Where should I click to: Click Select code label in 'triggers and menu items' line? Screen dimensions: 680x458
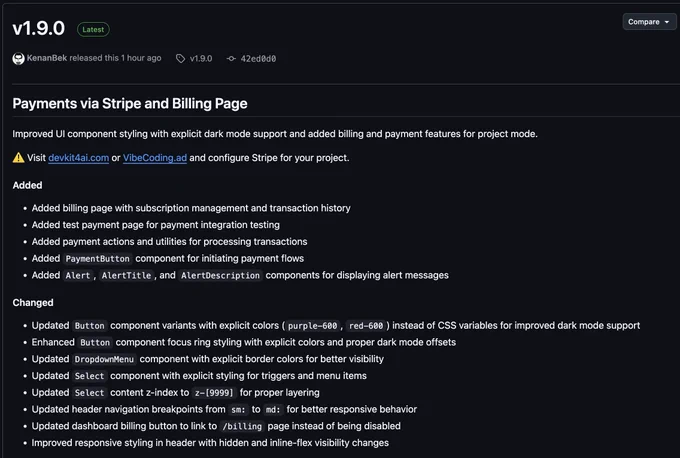pyautogui.click(x=89, y=376)
